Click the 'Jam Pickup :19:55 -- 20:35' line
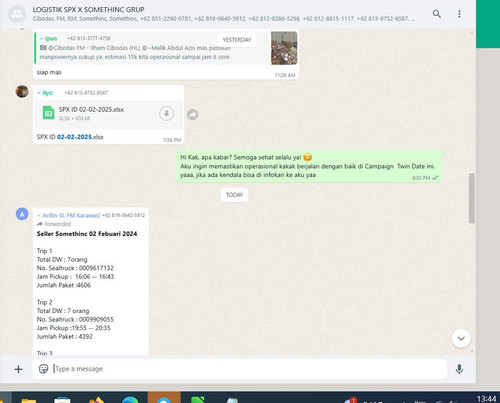The height and width of the screenshot is (403, 500). click(x=73, y=328)
